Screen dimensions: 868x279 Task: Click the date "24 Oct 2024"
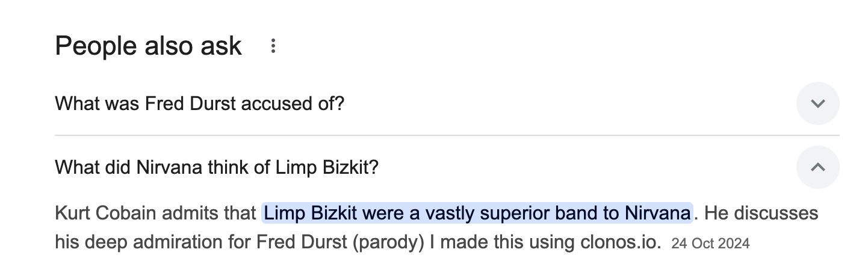click(710, 244)
